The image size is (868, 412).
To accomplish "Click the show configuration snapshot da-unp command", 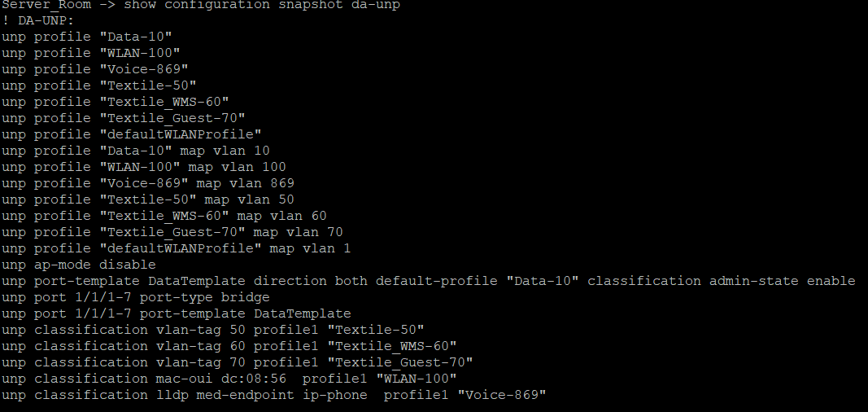I will (261, 5).
